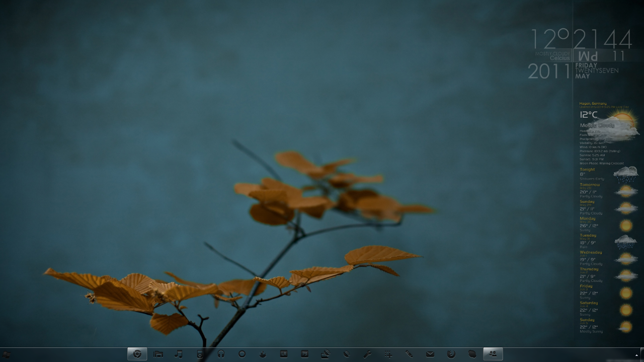Viewport: 644px width, 362px height.
Task: Click the "2011" year in clock widget
Action: pyautogui.click(x=549, y=71)
